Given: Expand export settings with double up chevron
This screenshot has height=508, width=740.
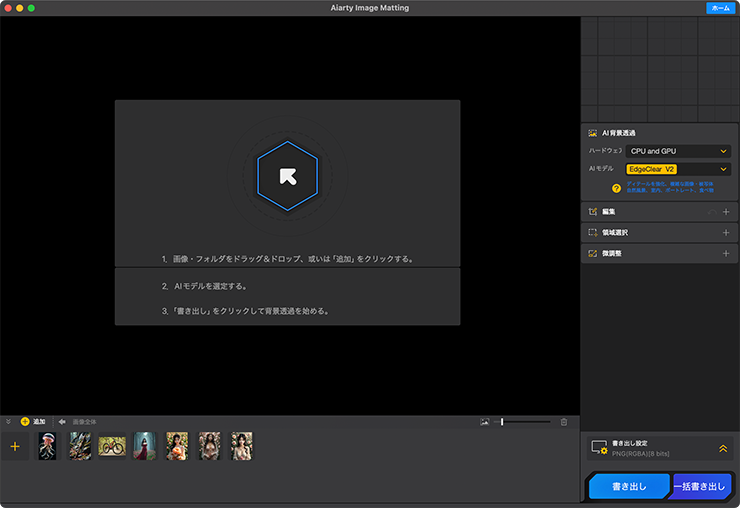Looking at the screenshot, I should [723, 449].
